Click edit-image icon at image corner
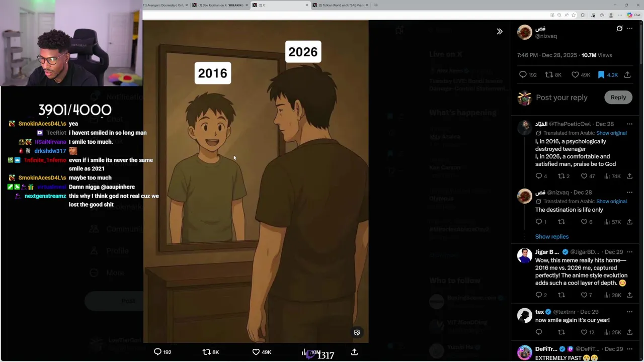 [x=357, y=332]
